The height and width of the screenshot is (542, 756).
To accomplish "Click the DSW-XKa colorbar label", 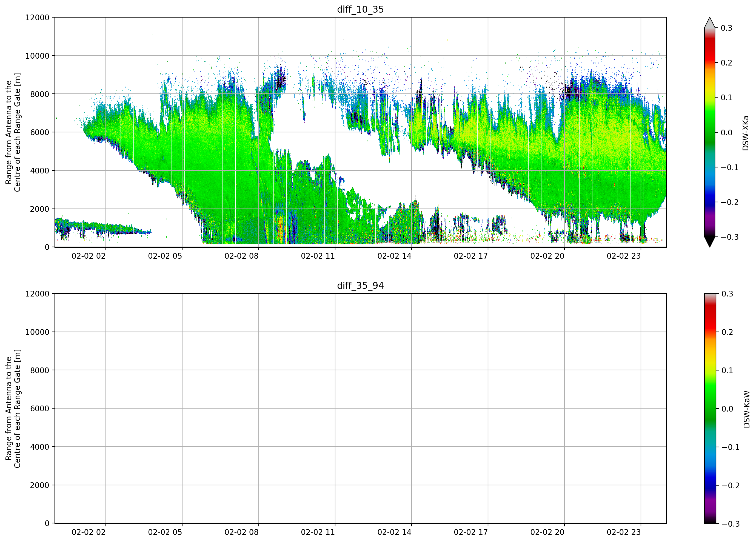I will point(746,133).
